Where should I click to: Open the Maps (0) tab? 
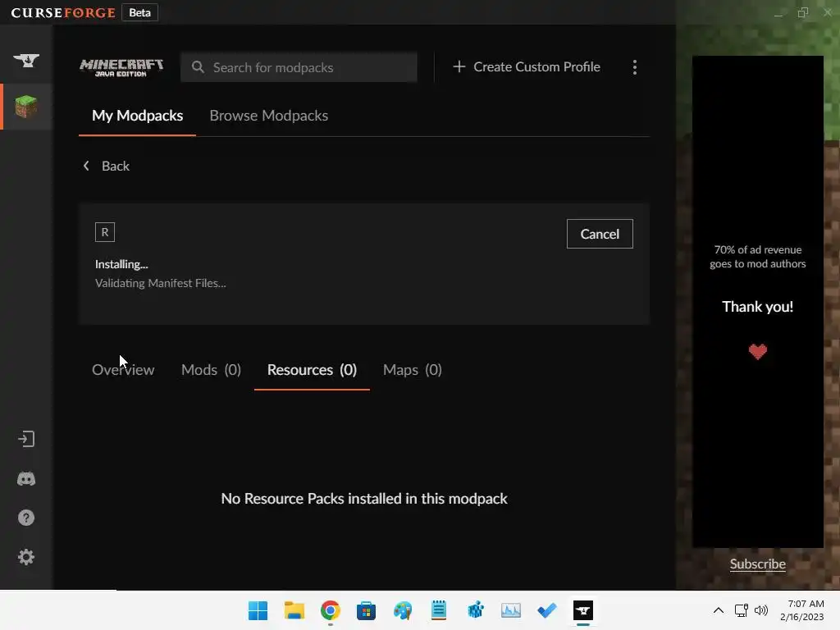[x=413, y=370]
